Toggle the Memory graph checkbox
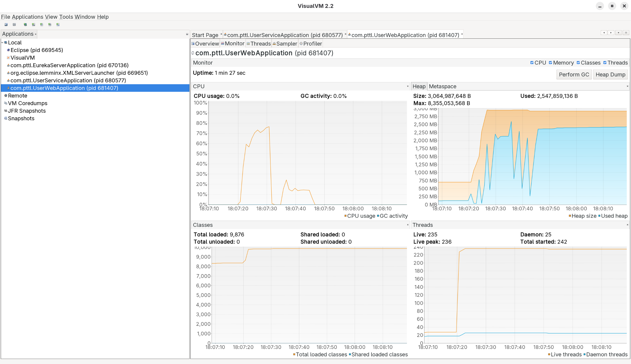631x364 pixels. (x=550, y=63)
